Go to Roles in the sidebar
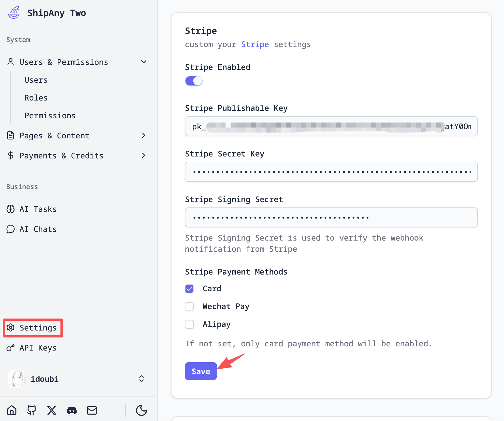The image size is (504, 421). tap(36, 98)
